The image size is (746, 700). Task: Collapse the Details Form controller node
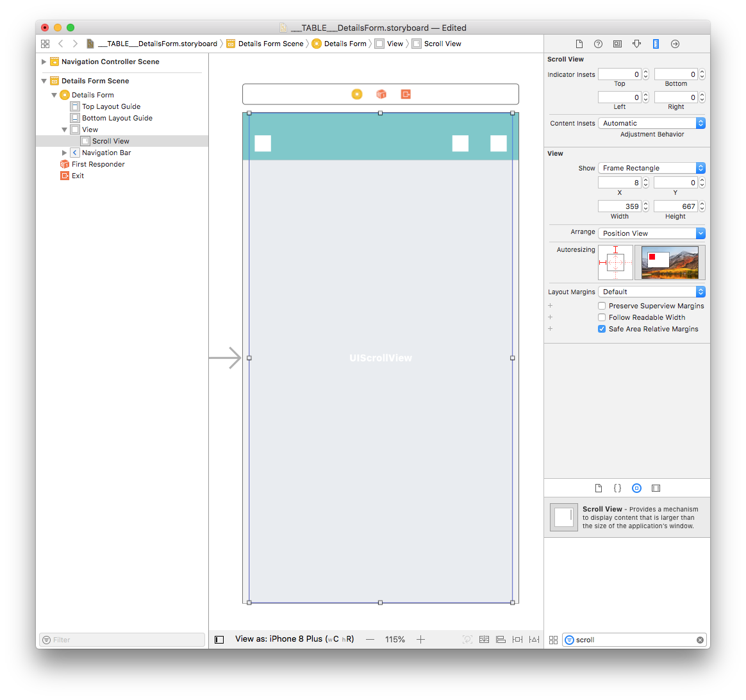pos(54,95)
